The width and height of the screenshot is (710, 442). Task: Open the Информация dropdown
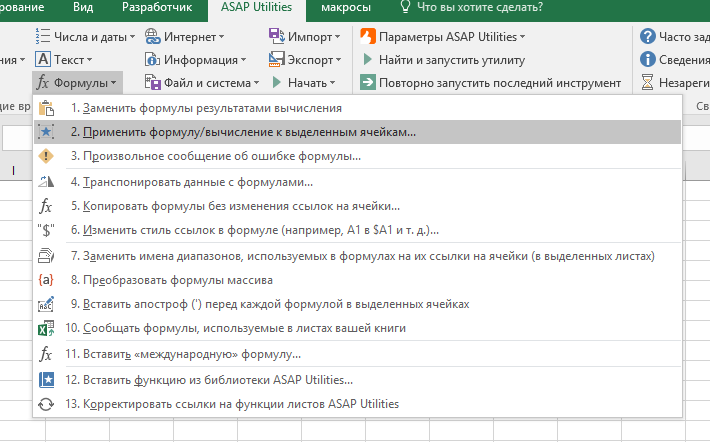point(196,60)
